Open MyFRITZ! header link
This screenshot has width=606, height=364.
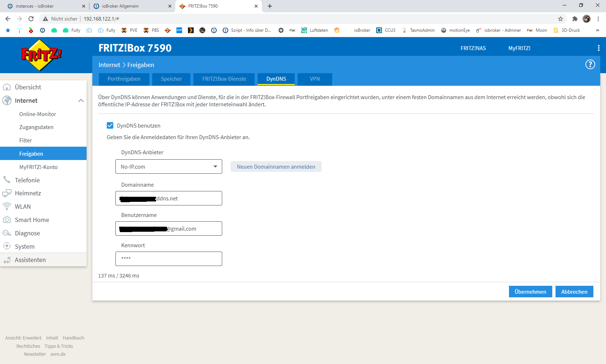pos(519,48)
